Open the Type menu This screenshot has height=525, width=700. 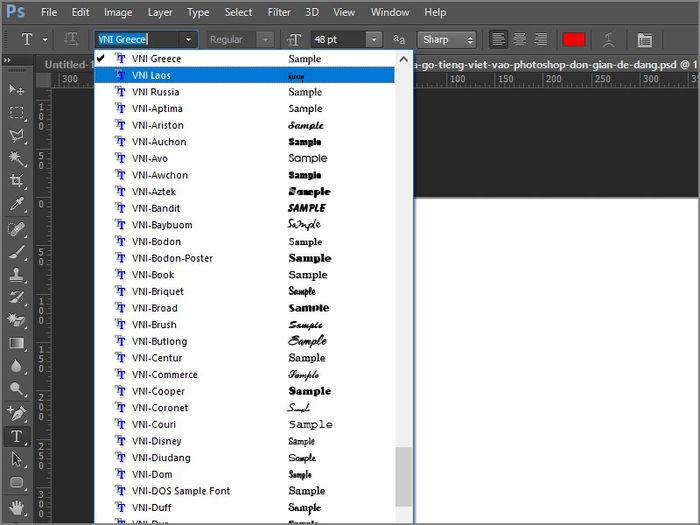(x=198, y=12)
